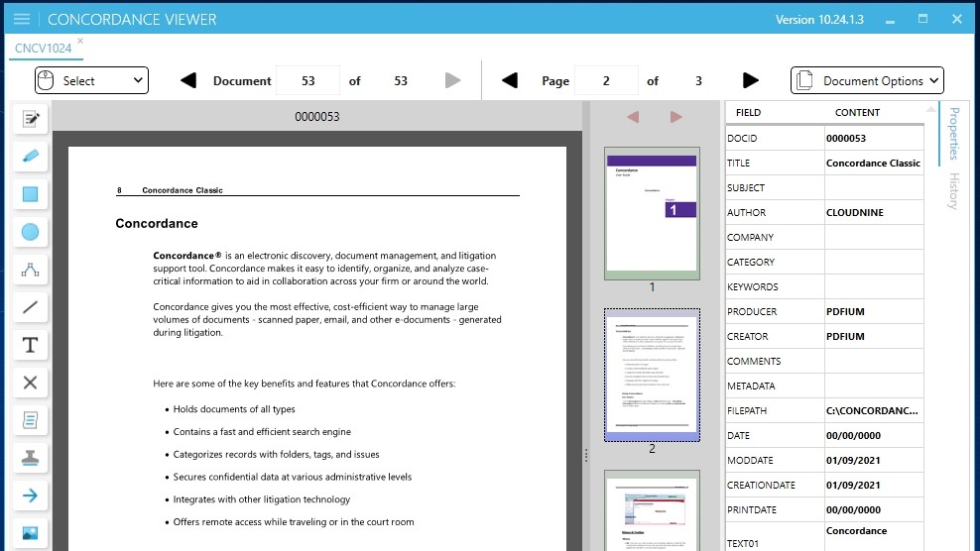Click the KEYWORDS field row
The image size is (980, 551).
point(824,286)
